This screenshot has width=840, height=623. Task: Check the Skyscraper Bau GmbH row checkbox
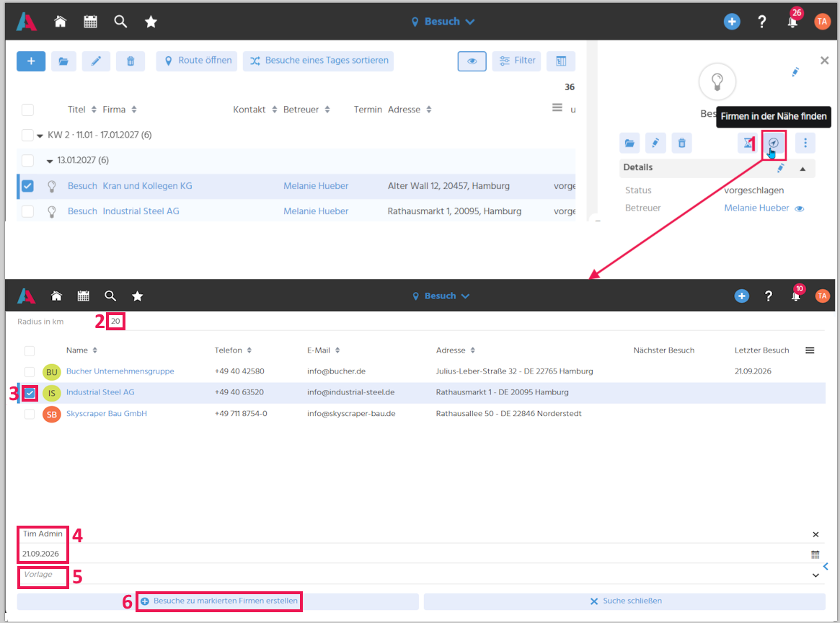click(x=30, y=414)
